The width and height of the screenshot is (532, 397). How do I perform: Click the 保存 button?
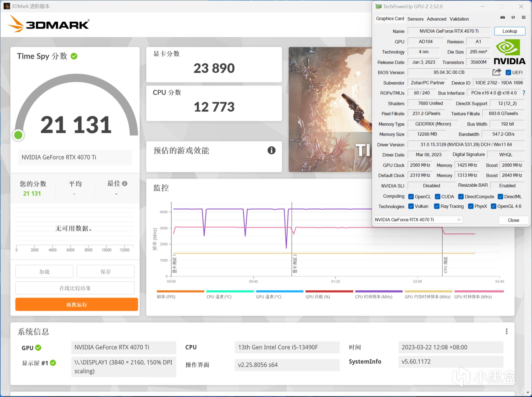(105, 272)
